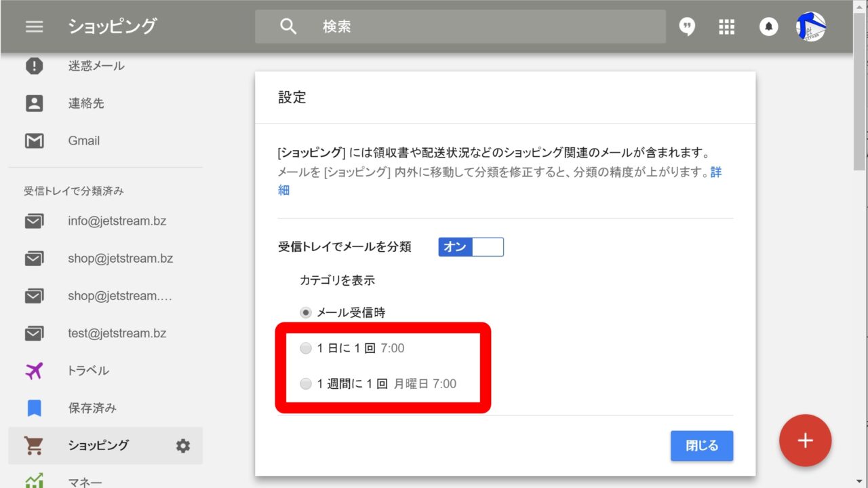Open the account profile avatar
This screenshot has width=868, height=488.
pyautogui.click(x=810, y=26)
